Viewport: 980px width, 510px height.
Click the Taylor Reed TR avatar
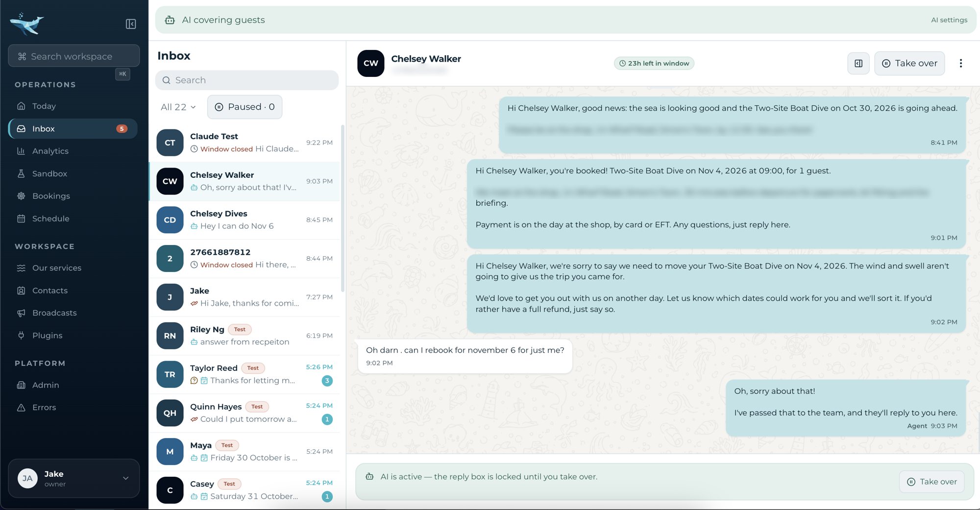pyautogui.click(x=170, y=374)
